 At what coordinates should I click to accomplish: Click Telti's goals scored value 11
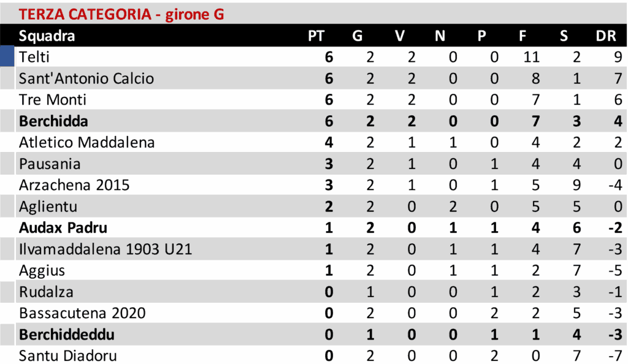pos(531,57)
